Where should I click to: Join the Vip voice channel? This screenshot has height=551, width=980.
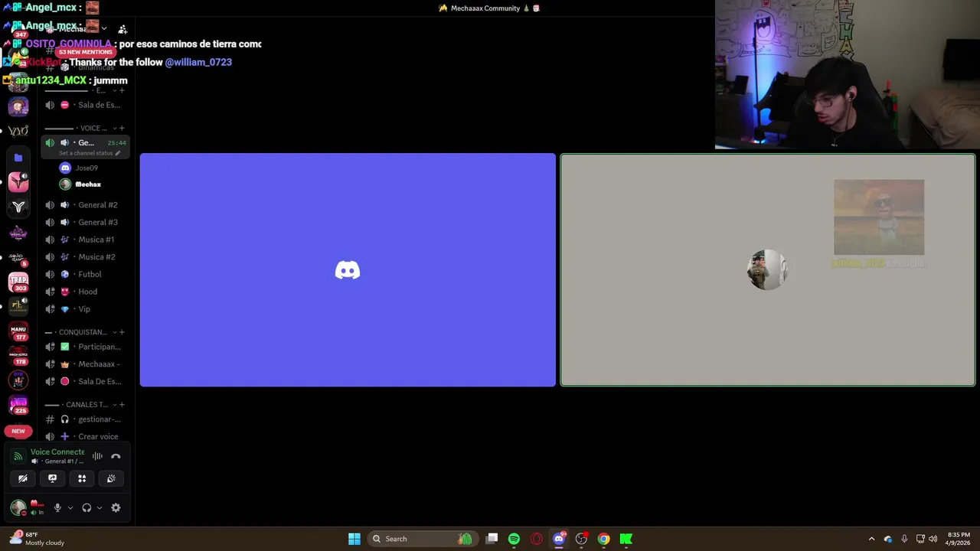(x=85, y=309)
